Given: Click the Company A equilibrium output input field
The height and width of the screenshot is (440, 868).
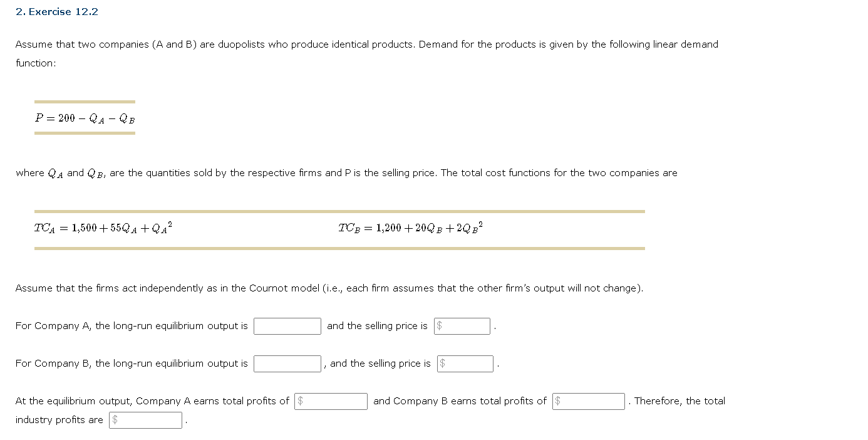Looking at the screenshot, I should (x=287, y=326).
